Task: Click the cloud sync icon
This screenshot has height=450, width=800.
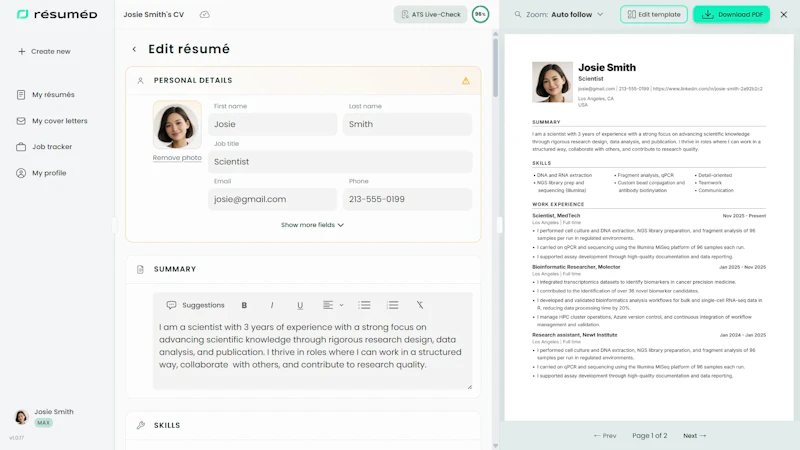Action: point(205,14)
